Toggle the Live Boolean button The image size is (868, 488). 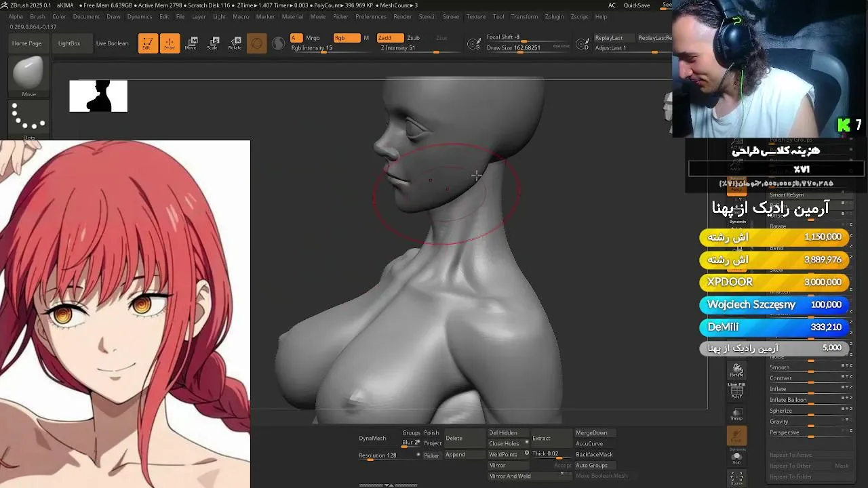coord(112,43)
